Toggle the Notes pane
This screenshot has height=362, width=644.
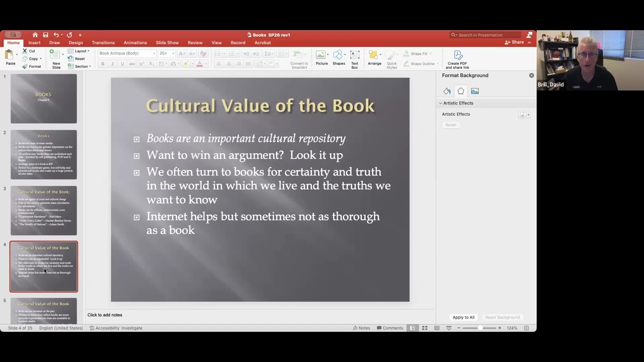[361, 328]
